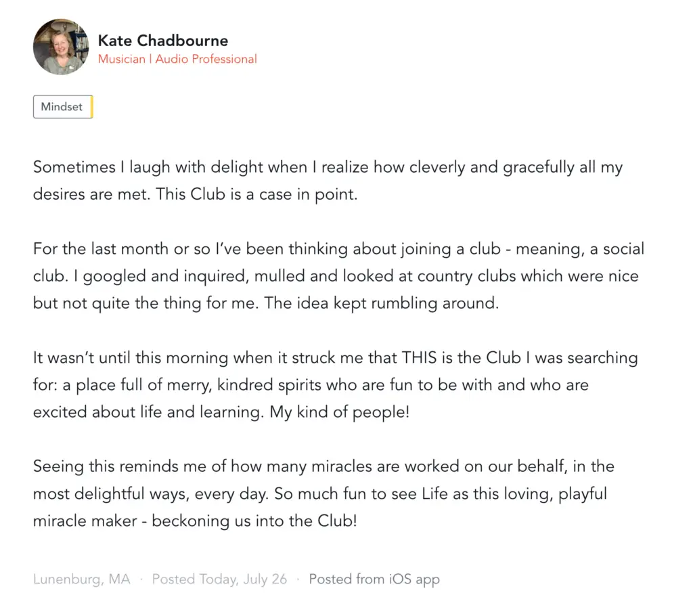The image size is (693, 616).
Task: Select the Musician label under the name
Action: [x=122, y=60]
